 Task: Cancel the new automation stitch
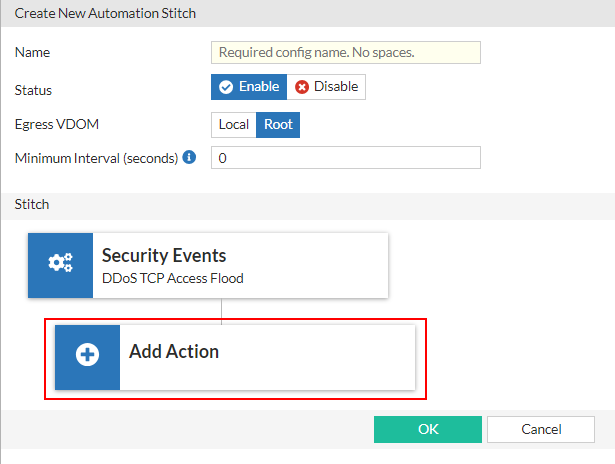pyautogui.click(x=541, y=429)
